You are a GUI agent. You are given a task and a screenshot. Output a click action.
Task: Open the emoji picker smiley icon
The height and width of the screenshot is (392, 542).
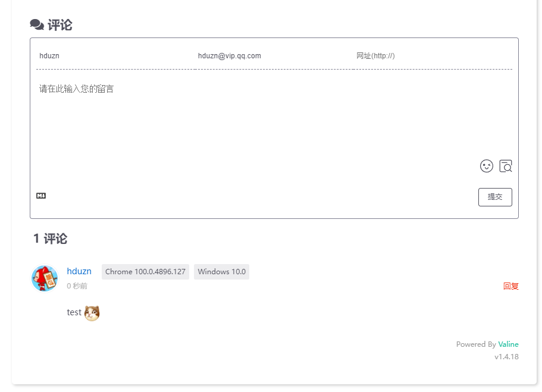(487, 166)
